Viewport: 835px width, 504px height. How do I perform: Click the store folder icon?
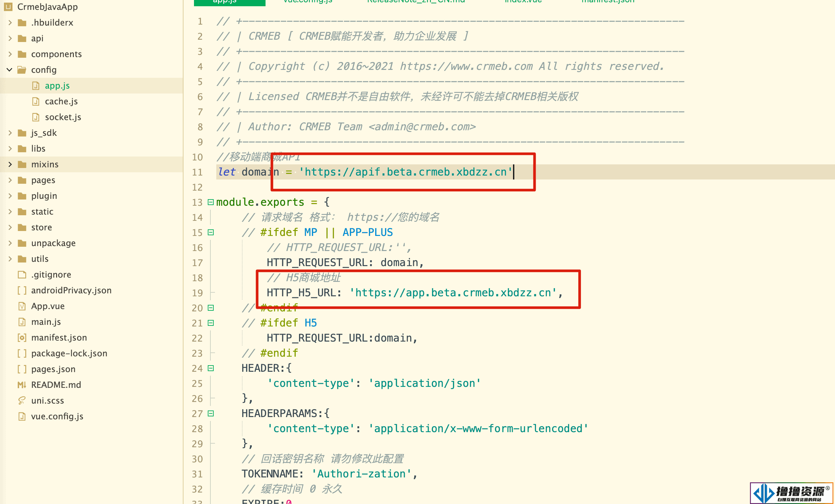point(22,227)
